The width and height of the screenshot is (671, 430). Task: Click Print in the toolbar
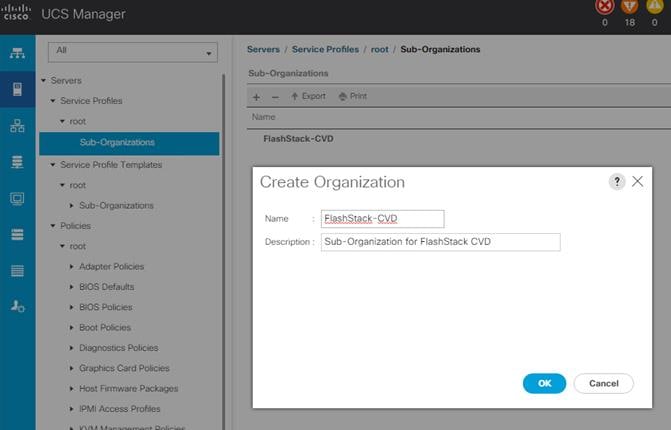coord(353,96)
